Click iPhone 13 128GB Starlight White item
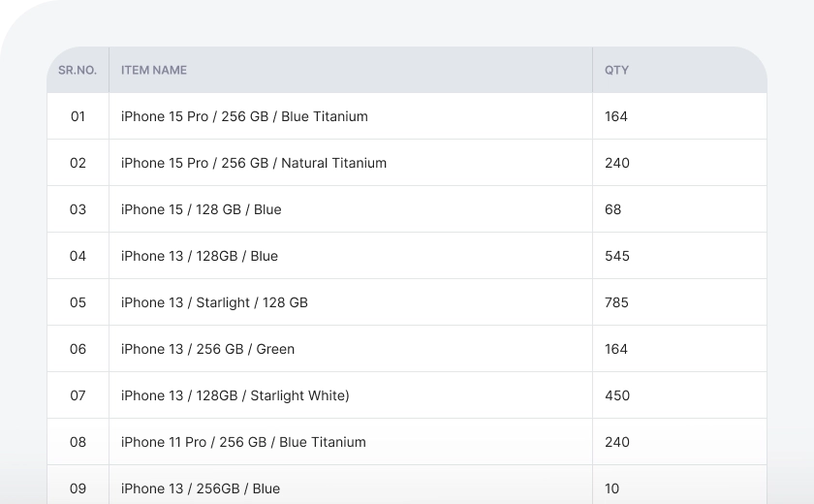Image resolution: width=814 pixels, height=504 pixels. (x=235, y=395)
